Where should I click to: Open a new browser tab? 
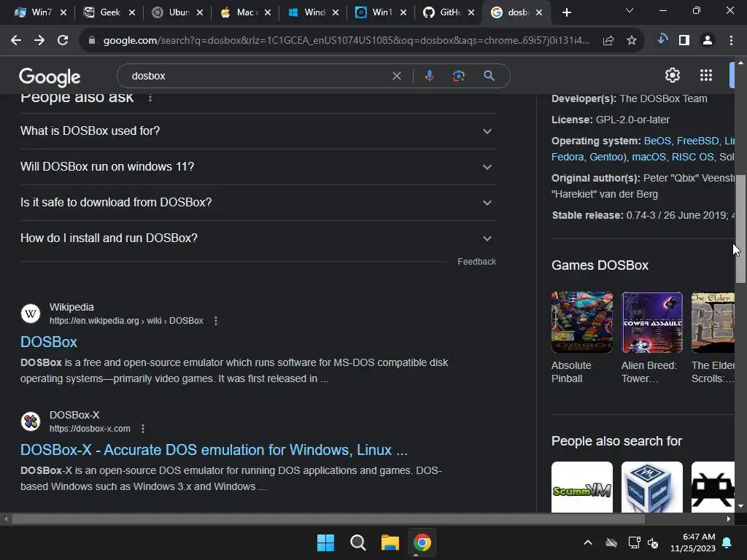pyautogui.click(x=566, y=13)
